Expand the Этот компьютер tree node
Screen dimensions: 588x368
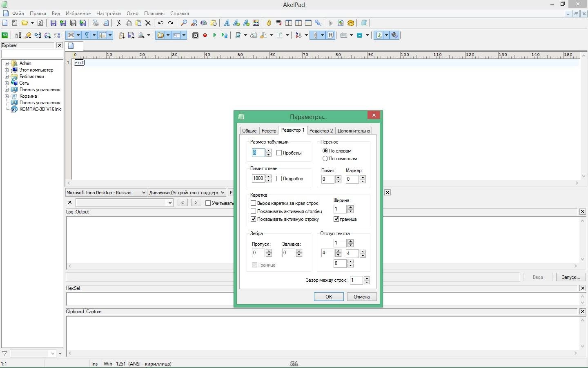[7, 70]
